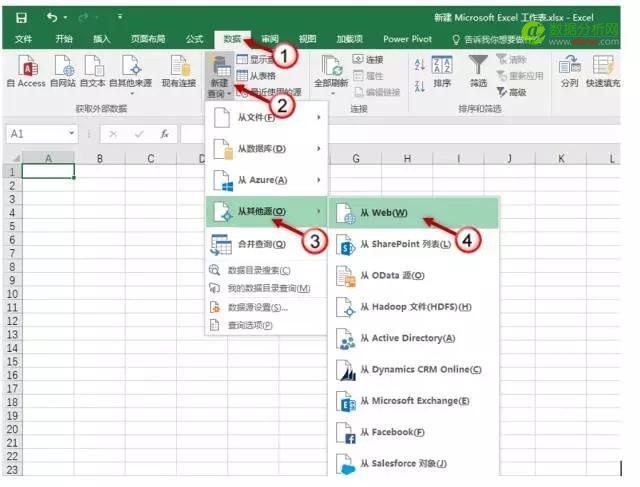Select 从 OData 源(O) option
The width and height of the screenshot is (640, 487).
(414, 276)
